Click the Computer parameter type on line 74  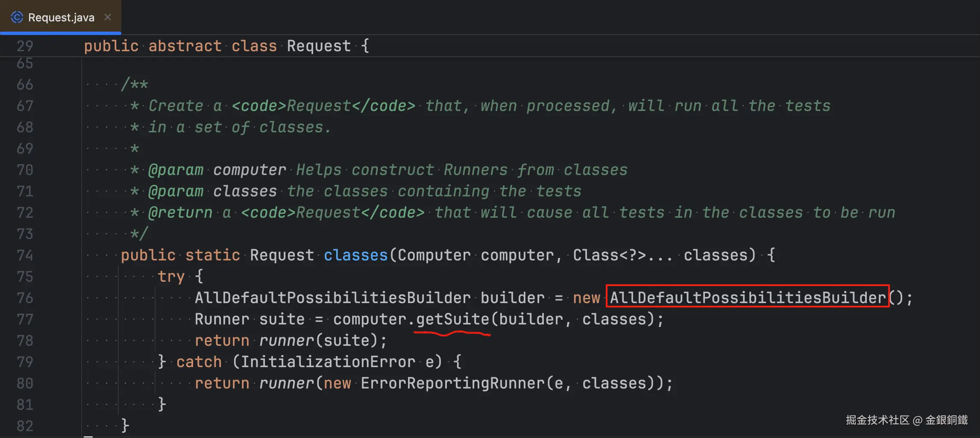(434, 255)
